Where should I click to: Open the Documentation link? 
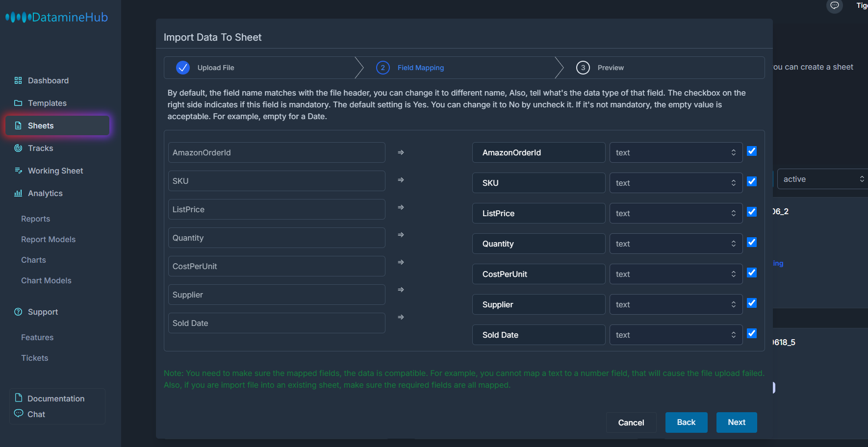point(56,398)
